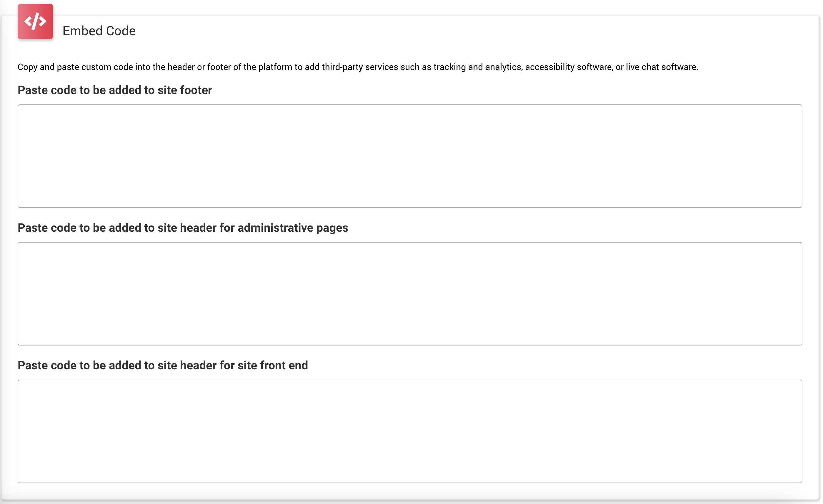Click the word 'Code' in the panel title
The height and width of the screenshot is (504, 823).
pyautogui.click(x=121, y=31)
